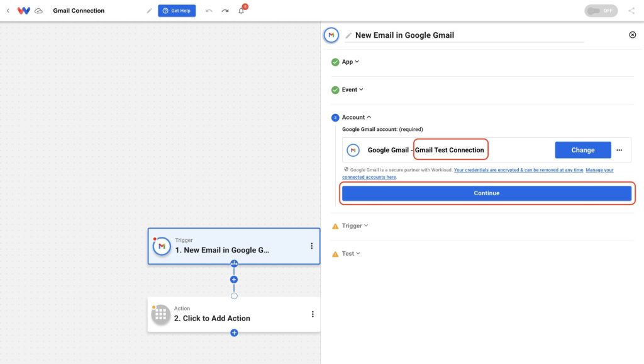Click the Workload W logo

pos(23,11)
